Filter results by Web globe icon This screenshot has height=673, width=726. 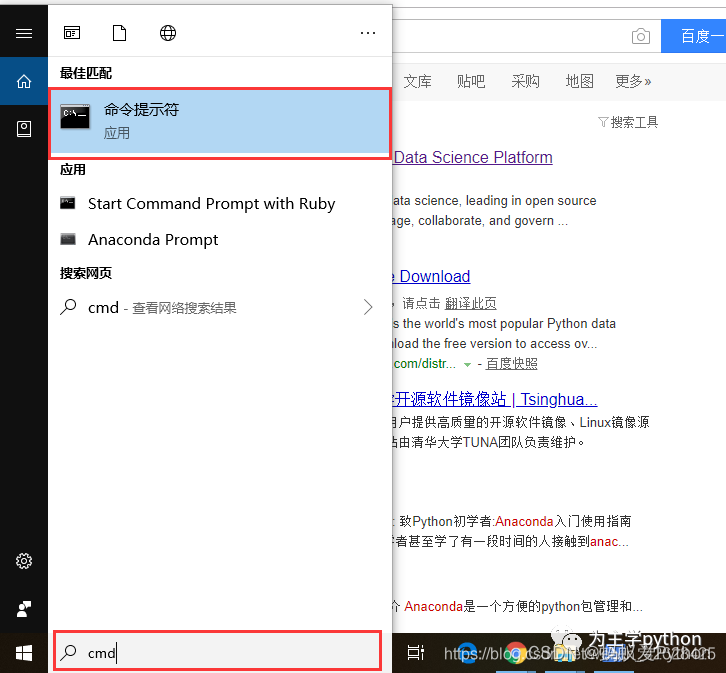(168, 33)
